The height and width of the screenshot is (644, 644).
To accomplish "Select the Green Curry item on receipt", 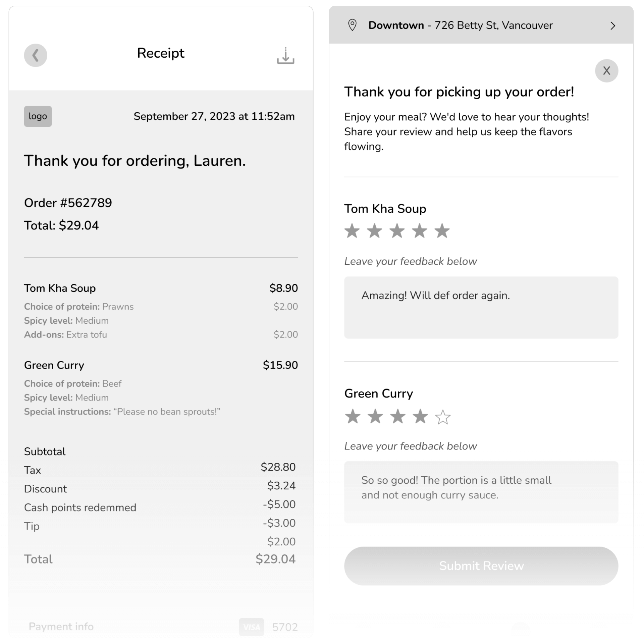I will pos(54,365).
